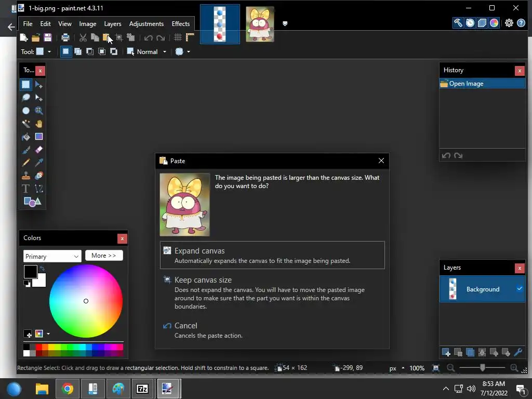Click Cancel in the Paste dialog
The width and height of the screenshot is (532, 399).
(272, 330)
